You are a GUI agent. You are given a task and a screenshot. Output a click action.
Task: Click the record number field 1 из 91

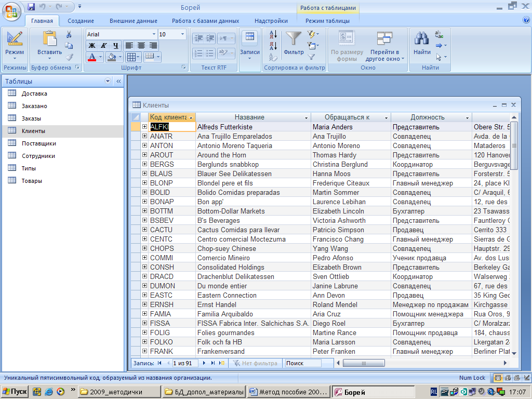point(185,363)
